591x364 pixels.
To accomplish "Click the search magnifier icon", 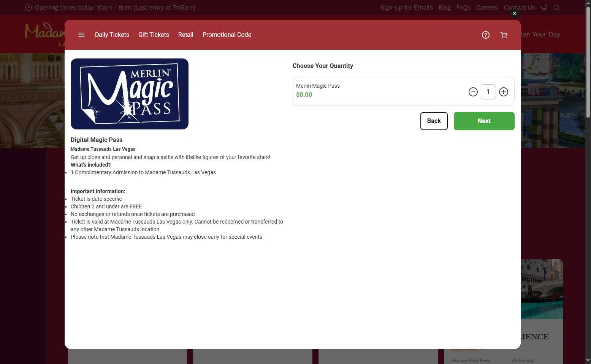I will pos(557,8).
